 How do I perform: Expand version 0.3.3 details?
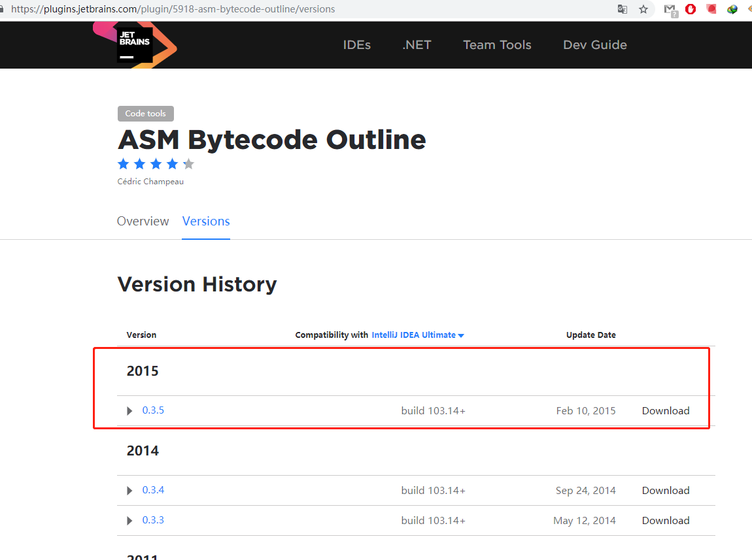pos(129,520)
